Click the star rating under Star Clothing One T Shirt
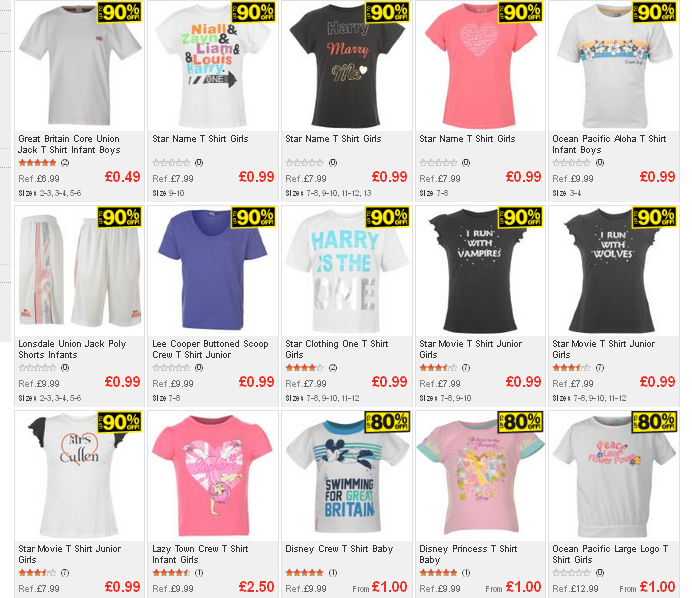 tap(304, 368)
